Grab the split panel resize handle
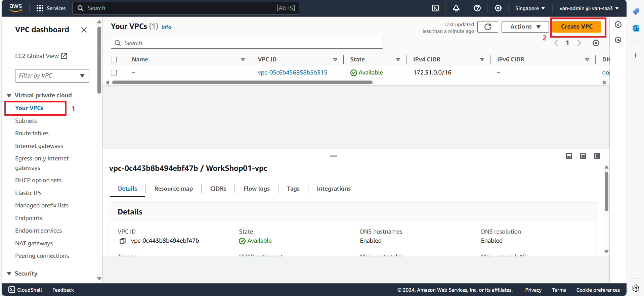 (x=333, y=156)
